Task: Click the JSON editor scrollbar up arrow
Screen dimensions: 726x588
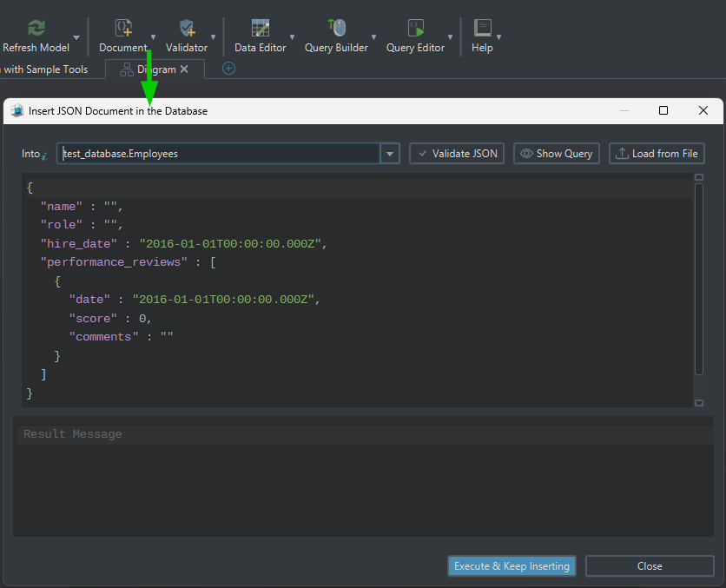Action: pyautogui.click(x=699, y=177)
